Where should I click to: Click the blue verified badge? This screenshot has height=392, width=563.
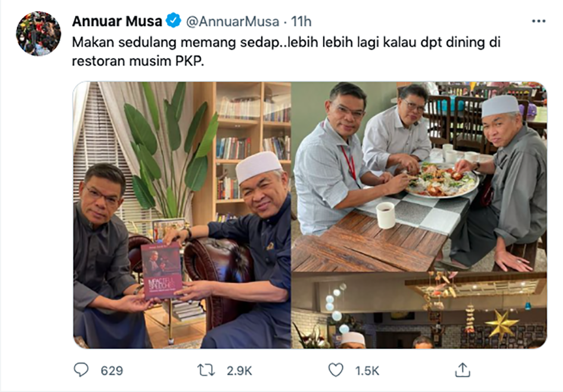tap(174, 21)
